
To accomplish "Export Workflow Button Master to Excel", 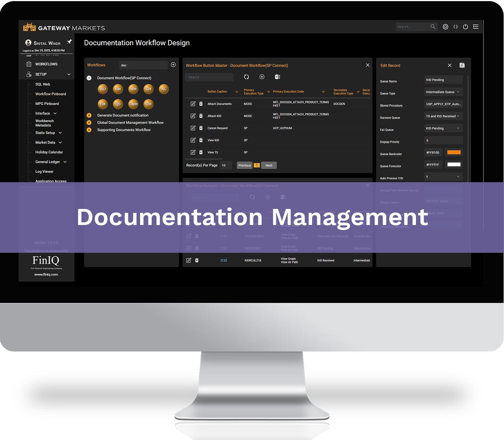I will coord(277,77).
